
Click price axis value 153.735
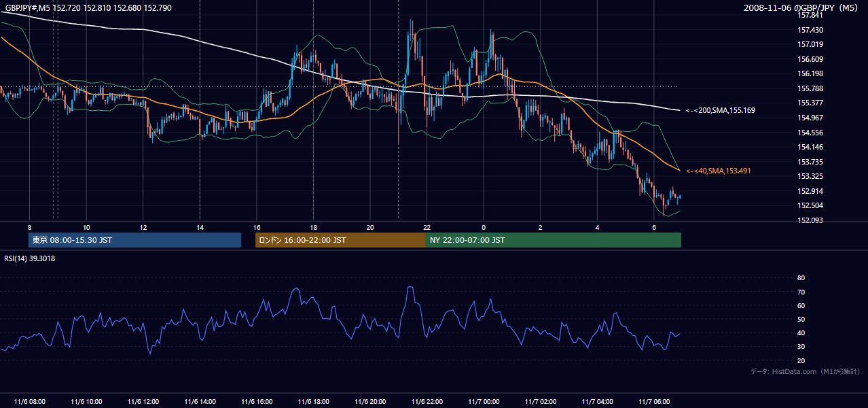(x=810, y=162)
